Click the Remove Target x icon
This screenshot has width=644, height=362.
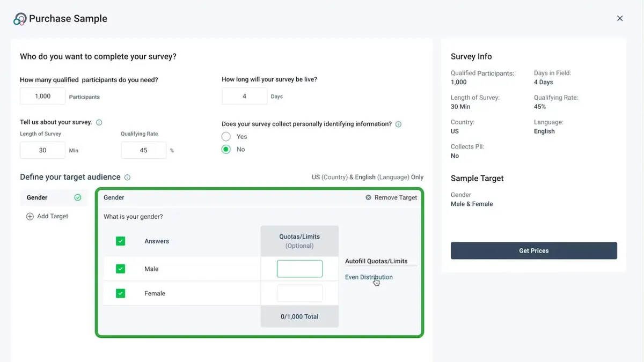pyautogui.click(x=368, y=197)
